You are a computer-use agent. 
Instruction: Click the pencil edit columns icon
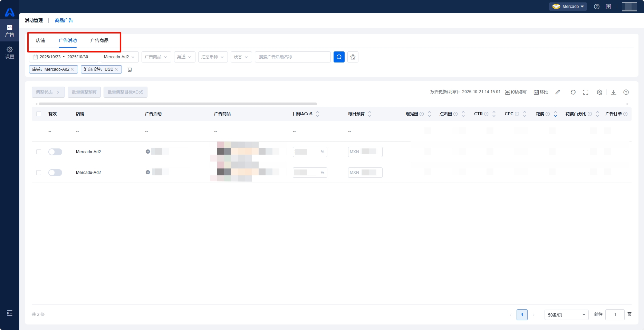[557, 92]
